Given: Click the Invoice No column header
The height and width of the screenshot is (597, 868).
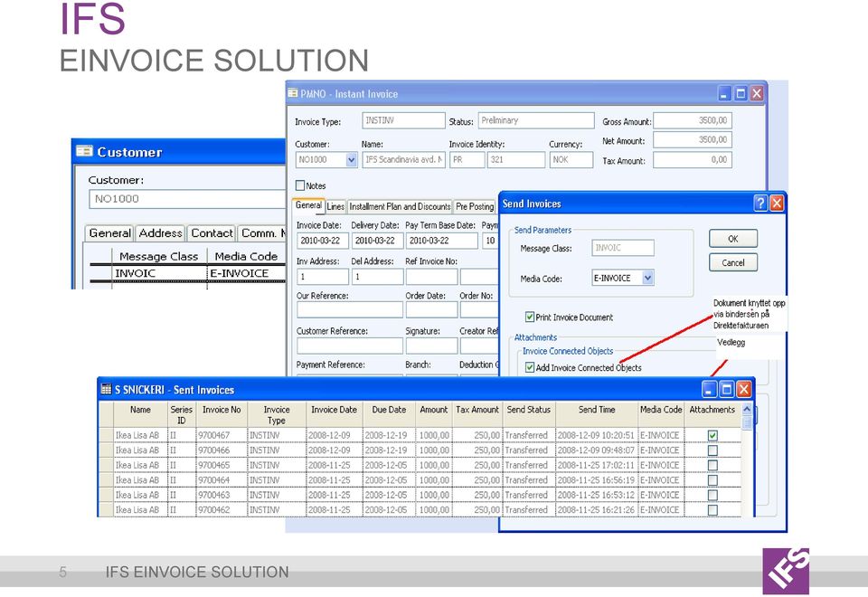Looking at the screenshot, I should [222, 414].
